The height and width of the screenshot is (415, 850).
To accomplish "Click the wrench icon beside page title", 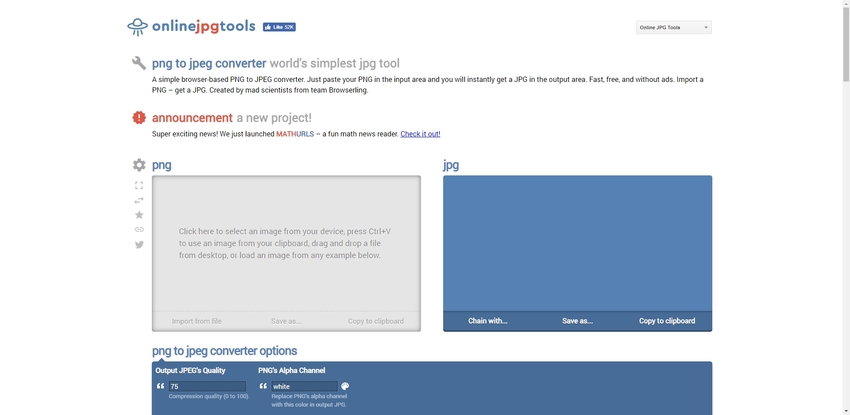I will point(139,63).
